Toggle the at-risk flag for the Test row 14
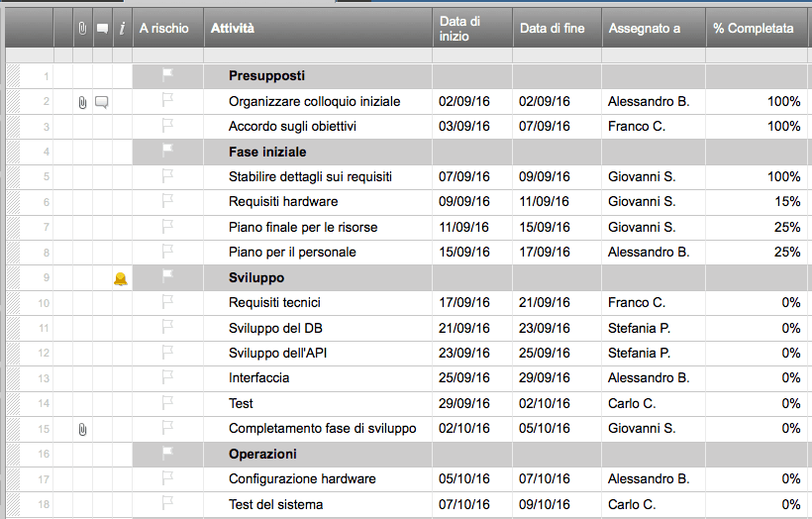 click(167, 402)
